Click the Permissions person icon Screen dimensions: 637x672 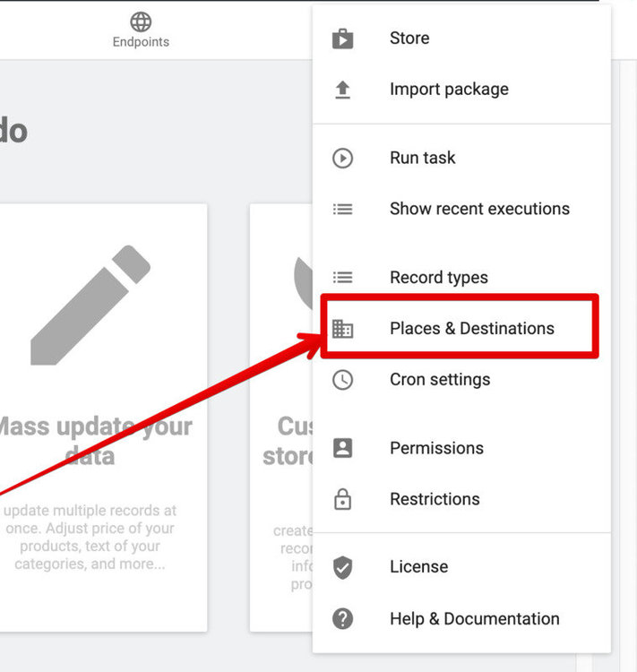[x=342, y=448]
